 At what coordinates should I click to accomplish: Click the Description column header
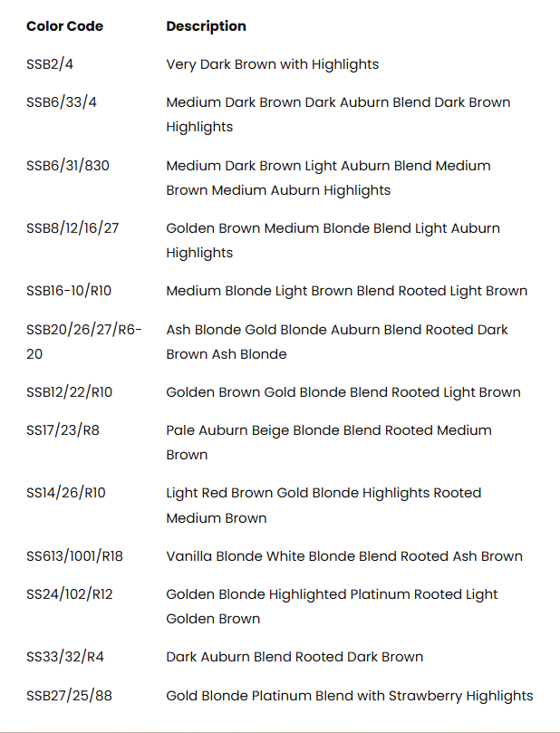206,26
